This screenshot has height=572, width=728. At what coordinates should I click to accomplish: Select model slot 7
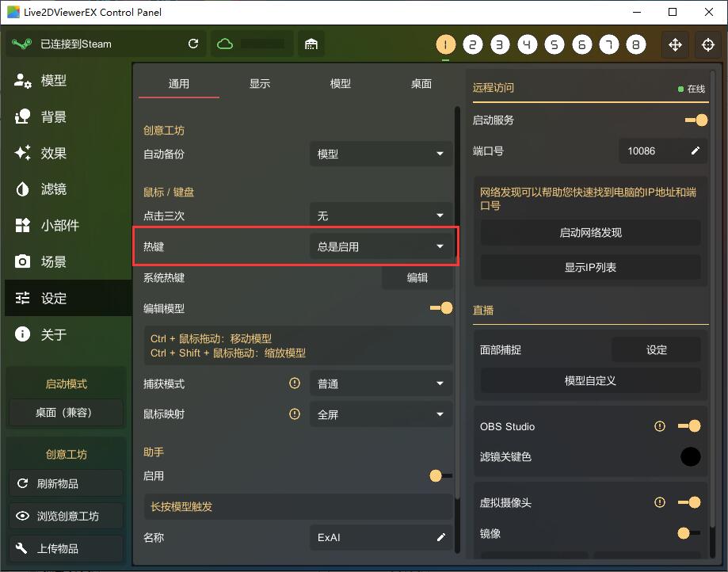pyautogui.click(x=609, y=44)
